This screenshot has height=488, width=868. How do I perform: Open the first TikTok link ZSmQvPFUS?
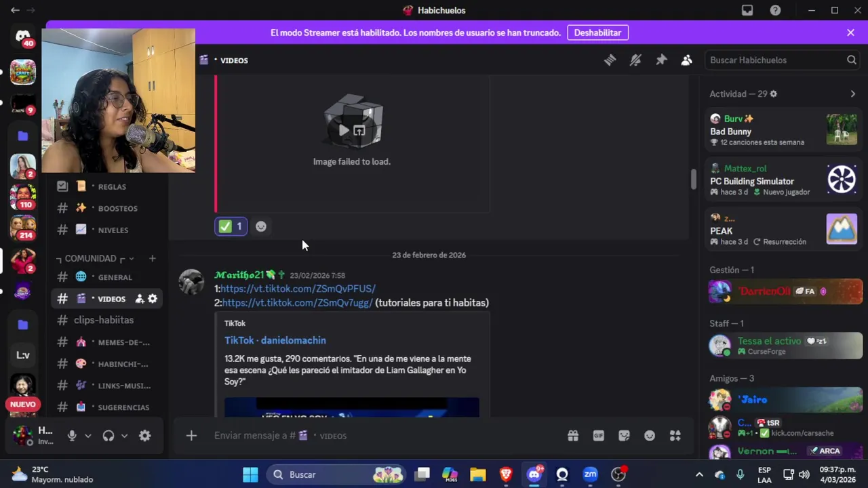[298, 289]
